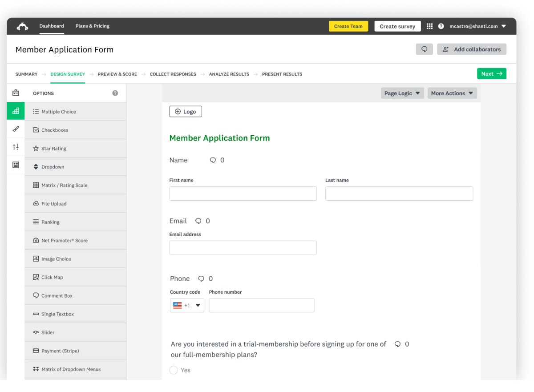Go to the Summary step
Viewport: 534px width, 392px height.
pyautogui.click(x=26, y=74)
